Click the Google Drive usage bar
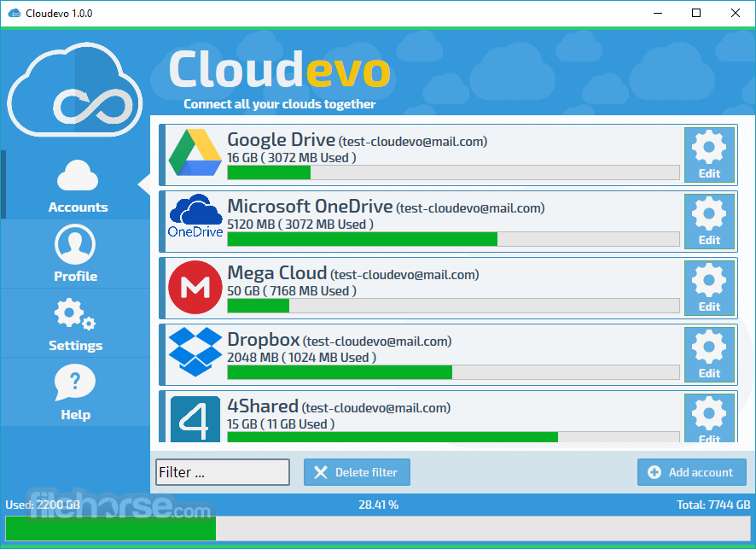756x549 pixels. [x=453, y=172]
